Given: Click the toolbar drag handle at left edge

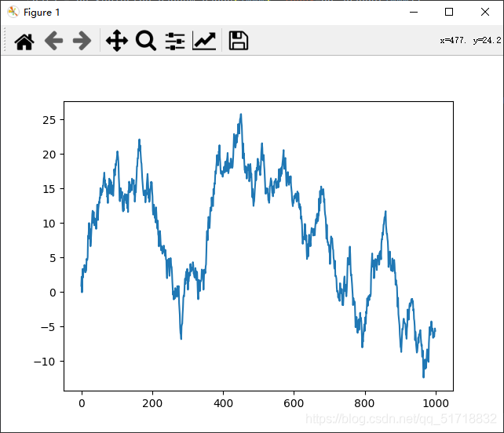Looking at the screenshot, I should click(5, 40).
